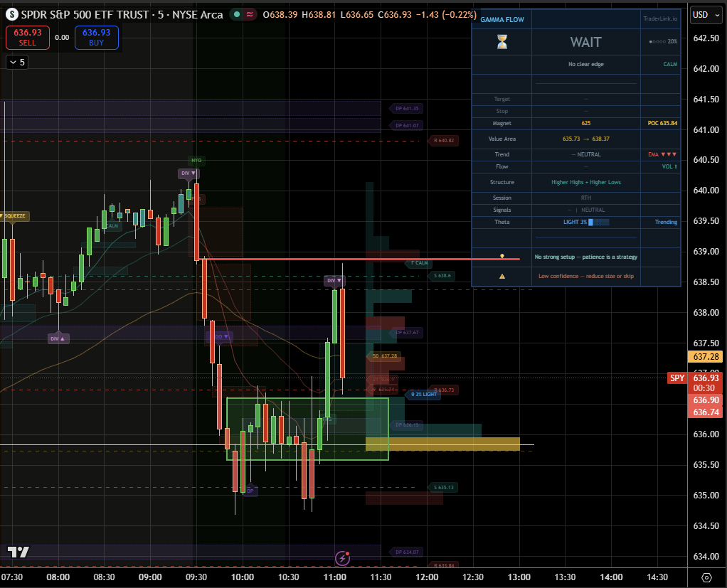The image size is (727, 588).
Task: Click the Value Area 635.73 → 638.37 text
Action: click(586, 139)
